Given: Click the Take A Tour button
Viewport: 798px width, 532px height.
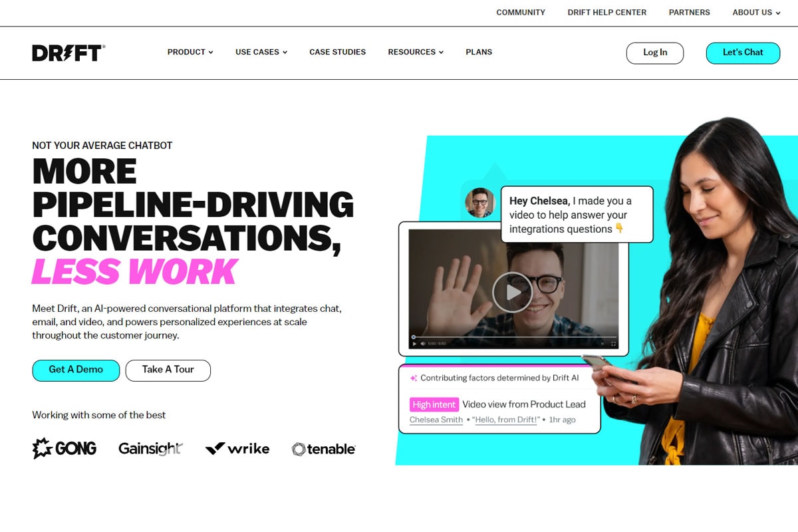Looking at the screenshot, I should pyautogui.click(x=168, y=370).
